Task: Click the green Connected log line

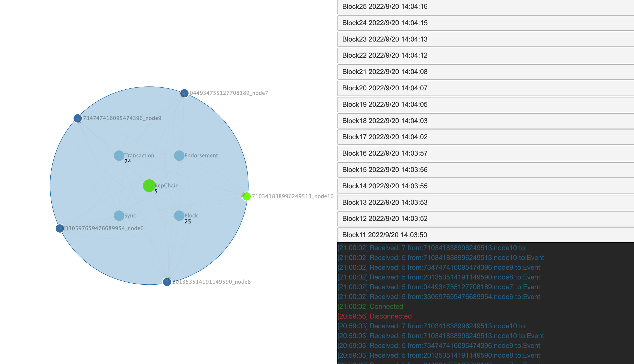Action: click(370, 307)
